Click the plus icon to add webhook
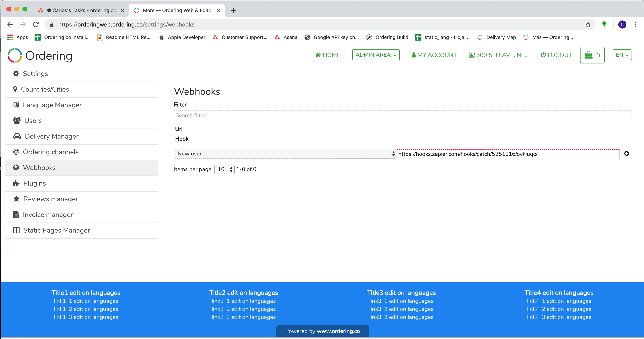Viewport: 644px width, 339px height. (x=627, y=153)
